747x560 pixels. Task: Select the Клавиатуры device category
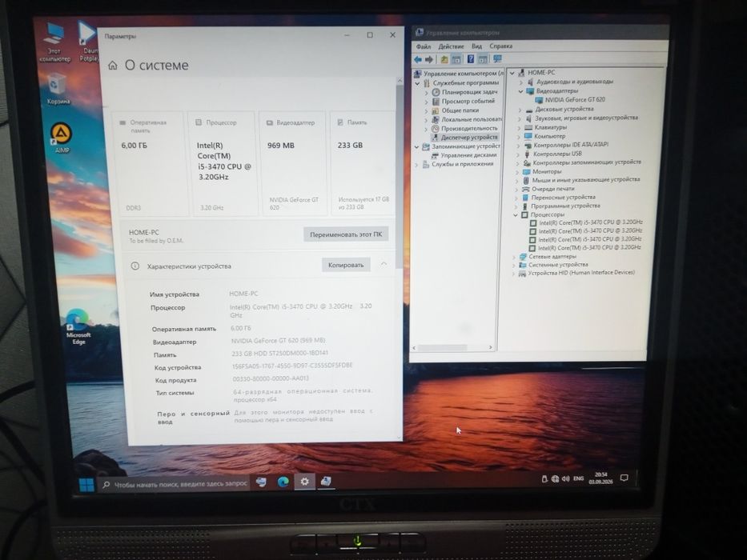545,127
